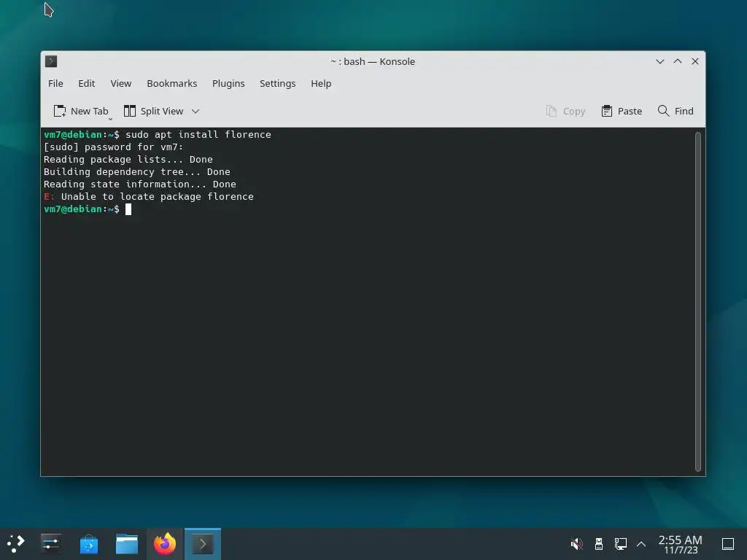Image resolution: width=747 pixels, height=560 pixels.
Task: Click the Split View button
Action: (x=153, y=111)
